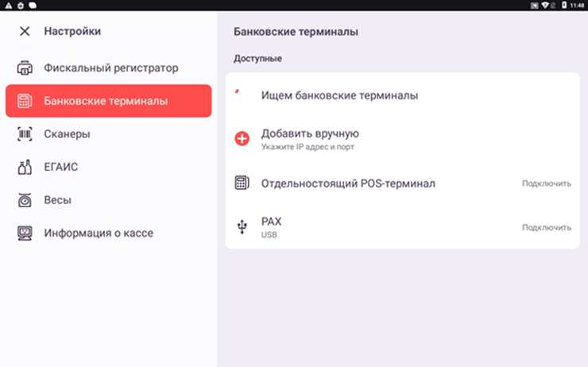Click the barcode icon for Сканеры
This screenshot has width=588, height=367.
(25, 133)
